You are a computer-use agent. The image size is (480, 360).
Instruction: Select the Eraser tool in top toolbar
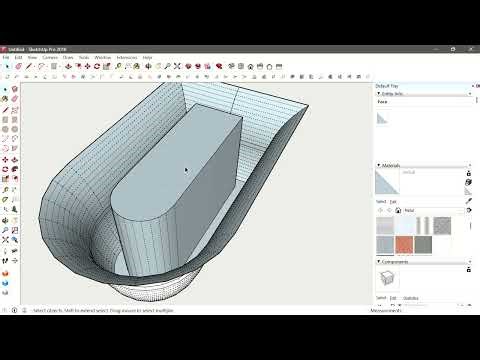click(x=19, y=67)
